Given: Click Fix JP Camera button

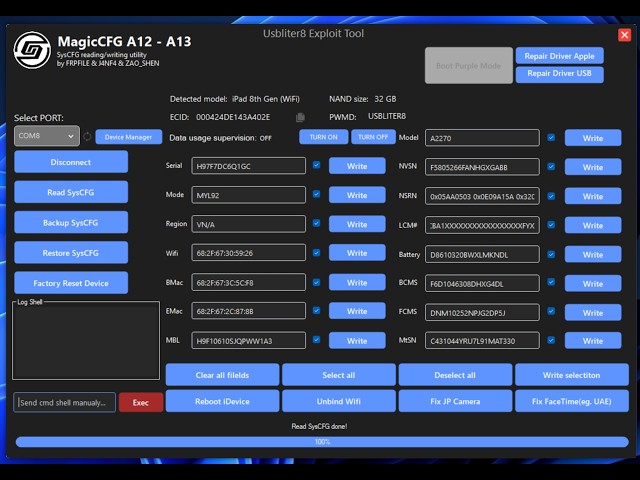Looking at the screenshot, I should 455,401.
